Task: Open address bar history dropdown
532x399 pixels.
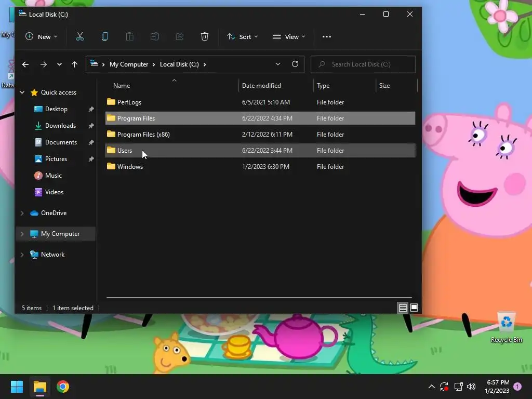Action: click(278, 64)
